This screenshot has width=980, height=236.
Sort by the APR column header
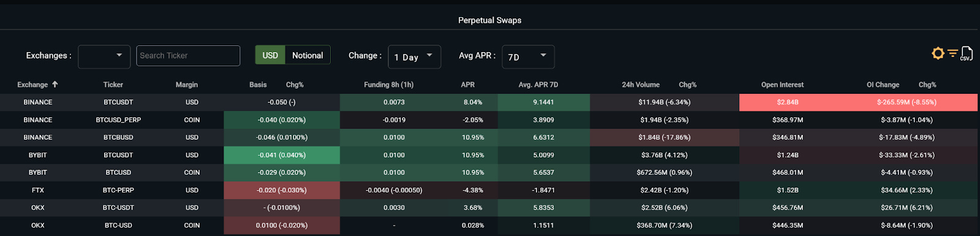(x=468, y=85)
